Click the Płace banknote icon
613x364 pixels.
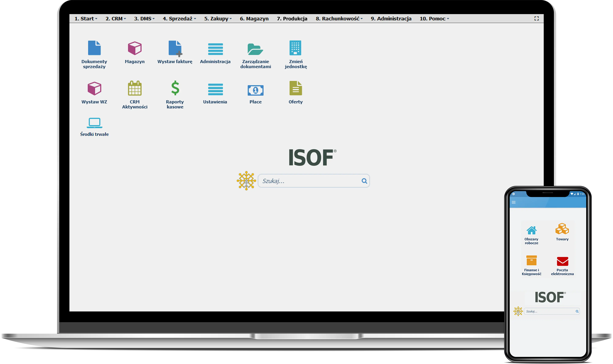[x=255, y=90]
